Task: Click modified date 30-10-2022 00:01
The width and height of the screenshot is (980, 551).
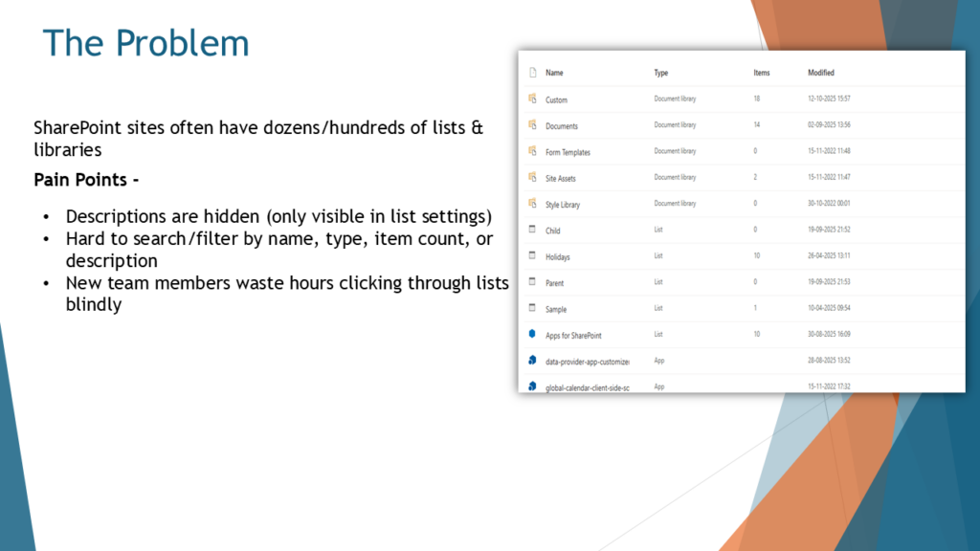Action: [x=829, y=204]
